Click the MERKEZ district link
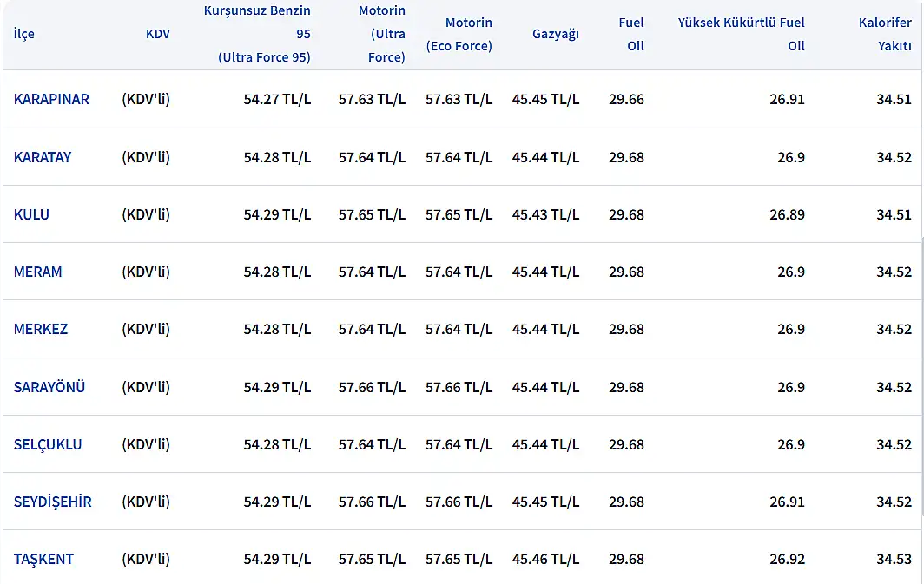The image size is (924, 584). [x=41, y=329]
